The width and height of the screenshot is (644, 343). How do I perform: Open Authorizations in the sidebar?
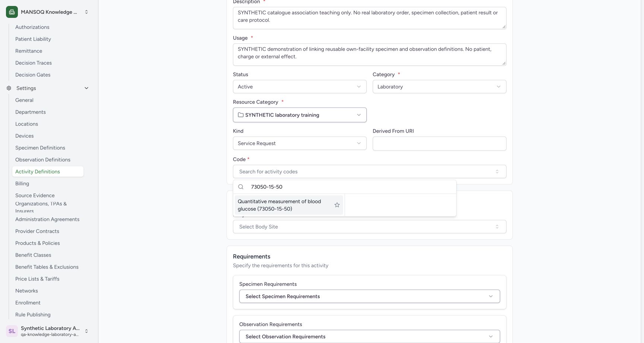(x=32, y=27)
